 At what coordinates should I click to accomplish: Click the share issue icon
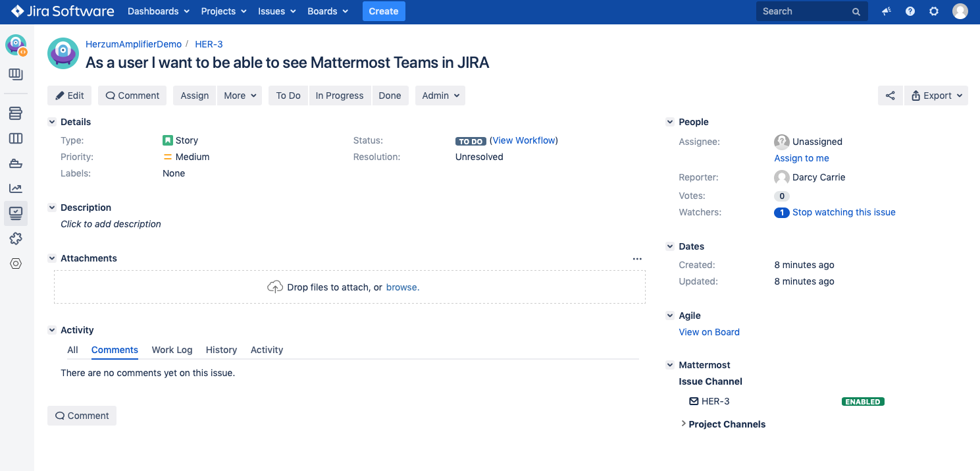(890, 96)
